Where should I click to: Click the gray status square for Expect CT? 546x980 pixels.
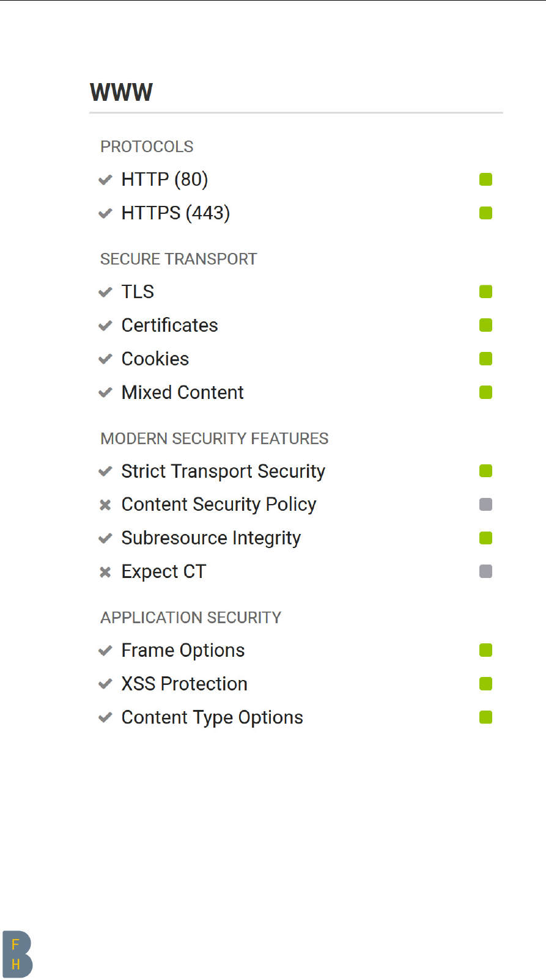tap(486, 572)
